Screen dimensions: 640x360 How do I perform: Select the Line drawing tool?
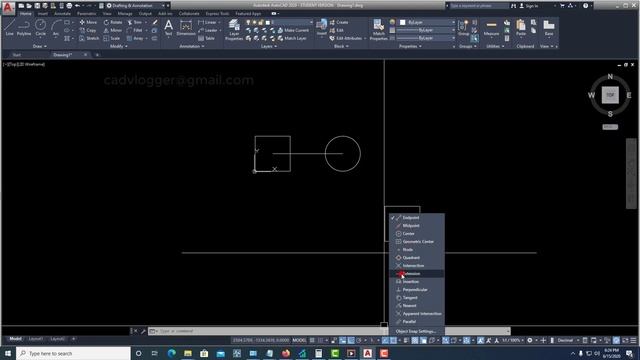(x=9, y=28)
